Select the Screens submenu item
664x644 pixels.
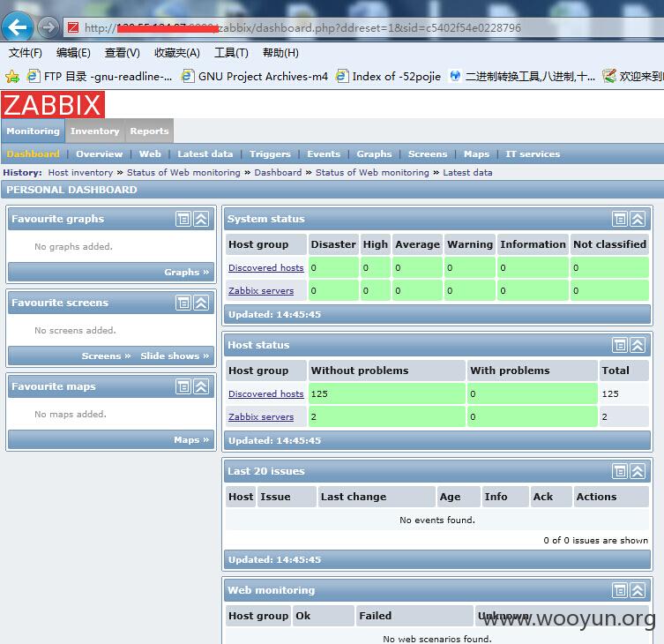pyautogui.click(x=428, y=154)
